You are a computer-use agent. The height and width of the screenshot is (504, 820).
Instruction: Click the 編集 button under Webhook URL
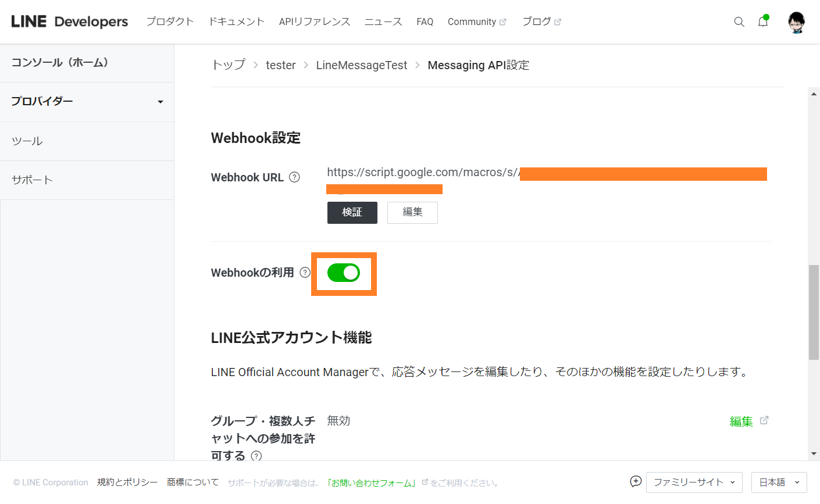pos(412,213)
